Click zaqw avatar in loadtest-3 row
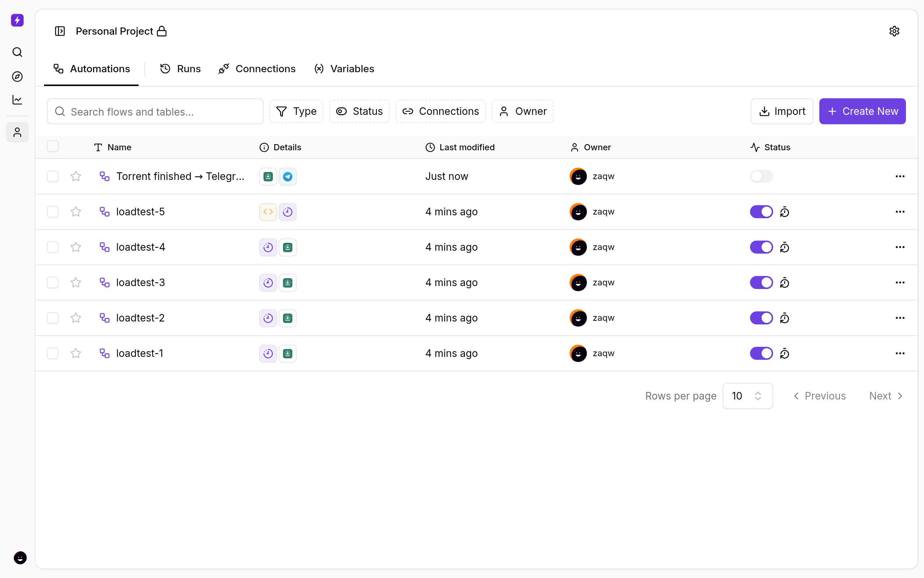Image resolution: width=924 pixels, height=578 pixels. tap(578, 282)
